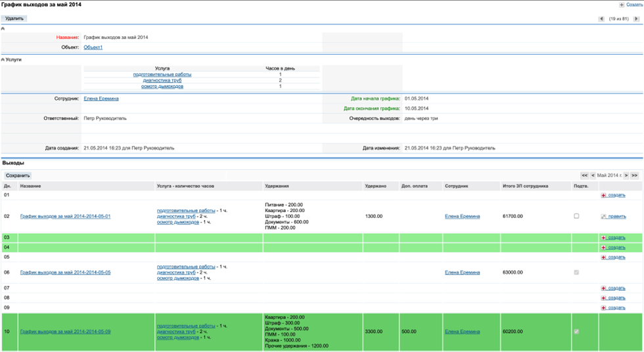The height and width of the screenshot is (352, 644).
Task: Toggle the Подтв. checkbox for day 10
Action: [576, 332]
